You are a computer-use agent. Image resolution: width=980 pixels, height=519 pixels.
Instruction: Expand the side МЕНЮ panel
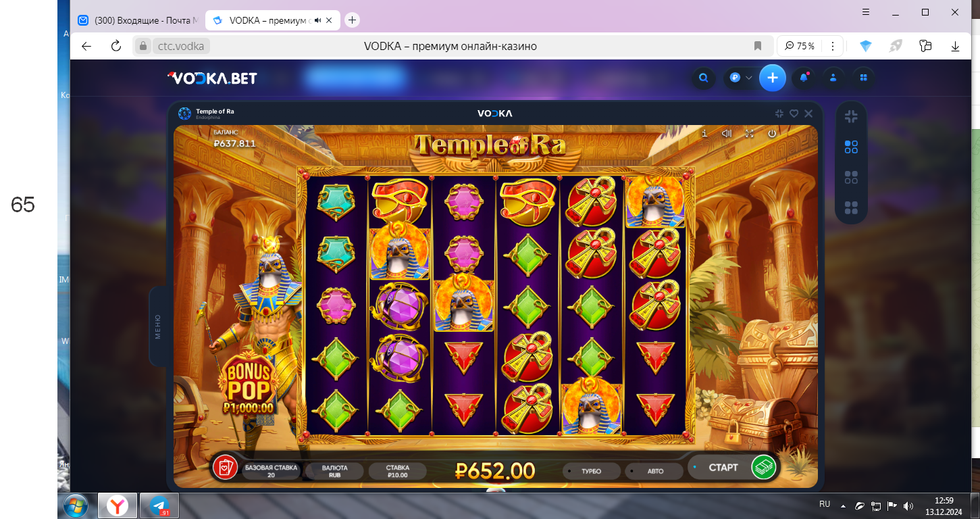coord(158,326)
